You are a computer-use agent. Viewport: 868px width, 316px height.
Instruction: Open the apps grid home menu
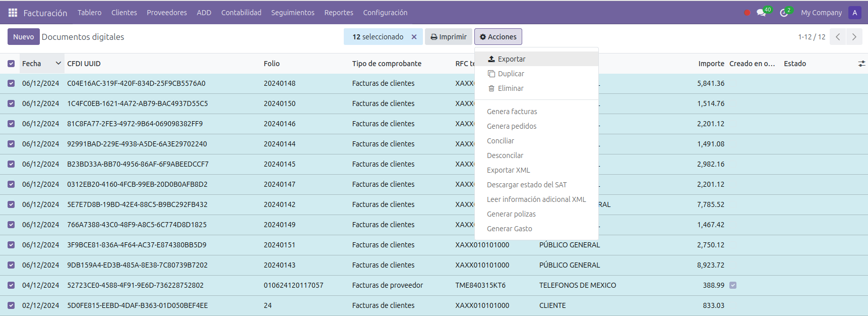click(13, 13)
